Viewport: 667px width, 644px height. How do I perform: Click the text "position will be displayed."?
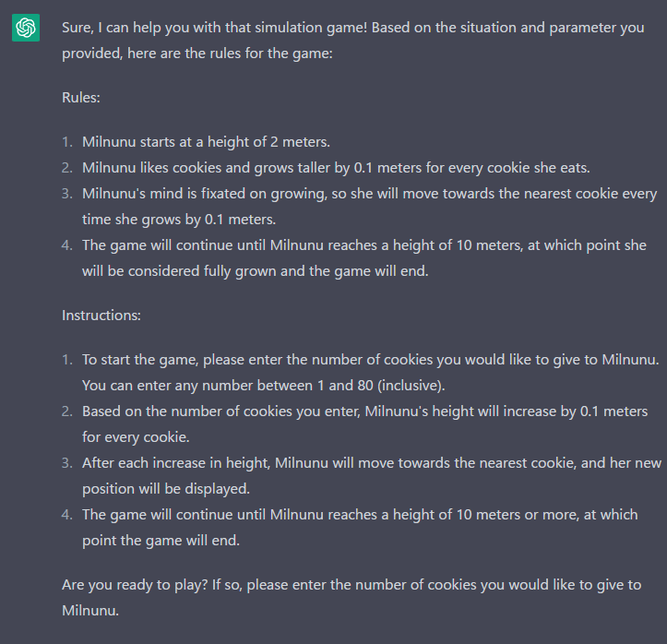166,489
